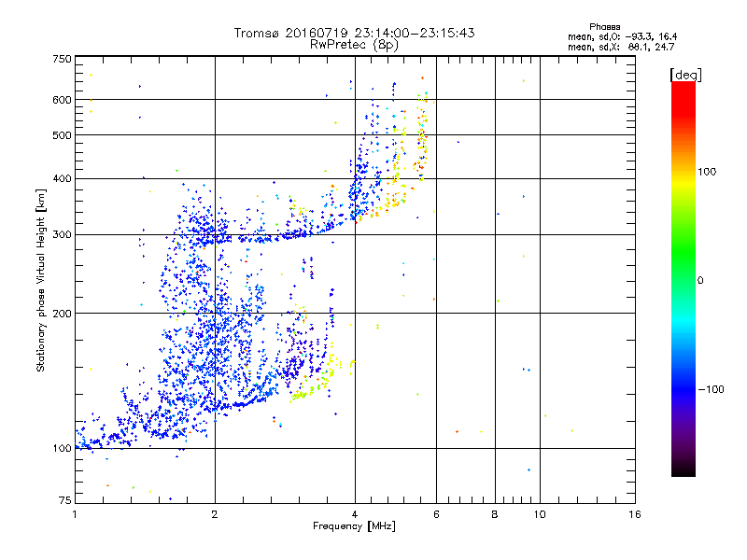Click y-axis tick label '600'
747x560 pixels.
point(62,100)
